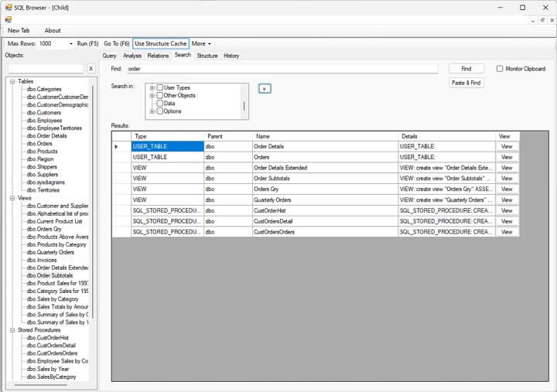Tick the Data checkbox
This screenshot has width=557, height=392.
coord(160,103)
